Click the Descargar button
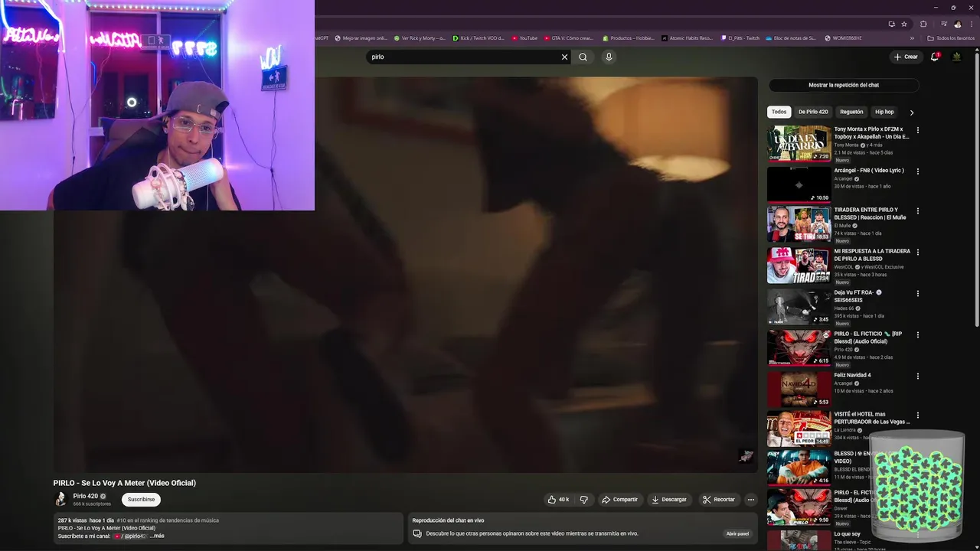 coord(668,500)
